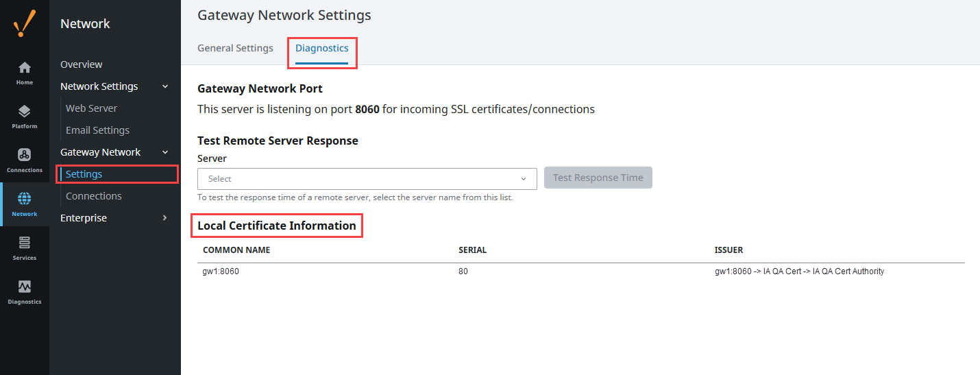
Task: Click the COMMON NAME column header
Action: [x=236, y=250]
